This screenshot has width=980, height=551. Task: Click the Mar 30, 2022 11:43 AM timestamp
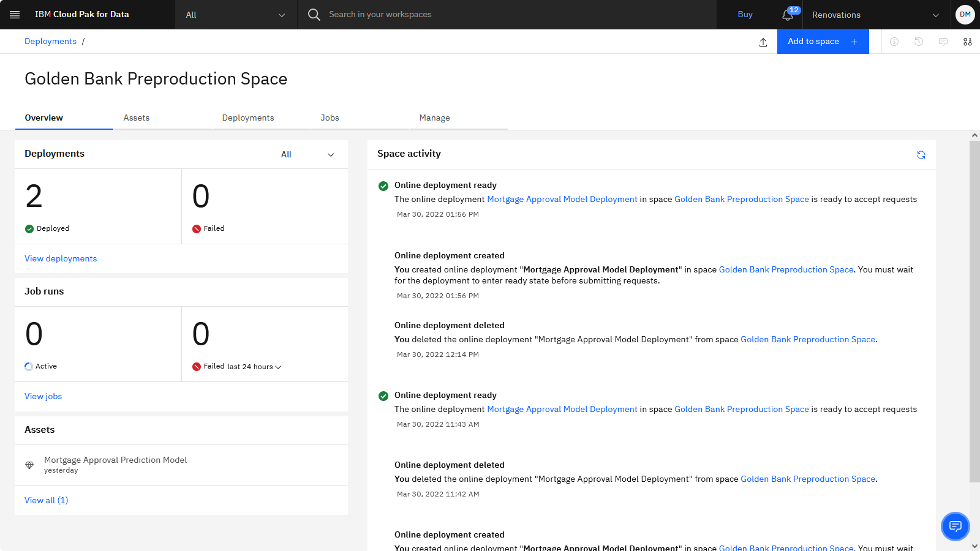tap(438, 424)
